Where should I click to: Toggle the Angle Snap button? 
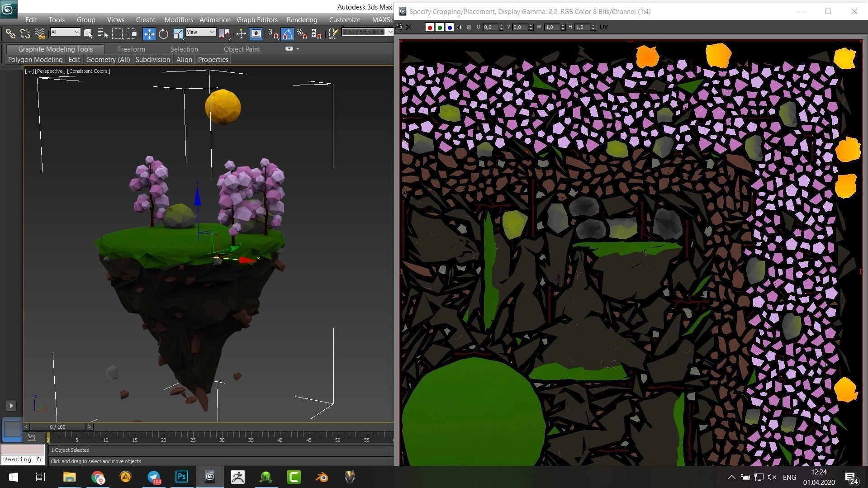(287, 33)
